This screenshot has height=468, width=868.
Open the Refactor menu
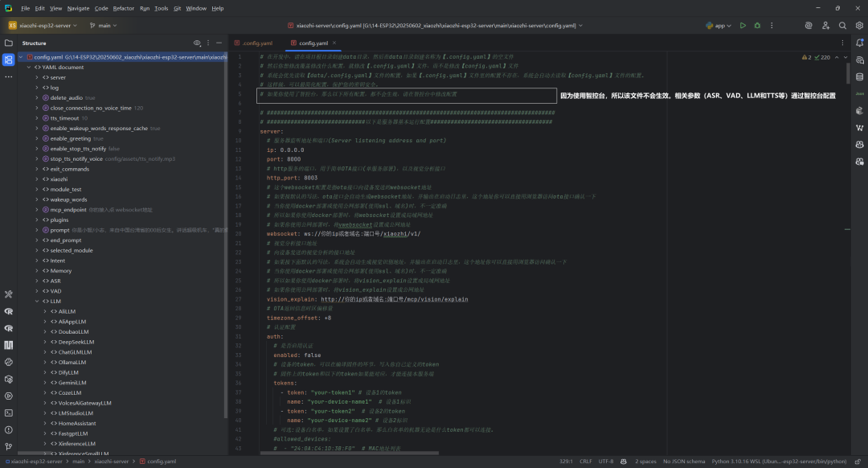tap(124, 8)
